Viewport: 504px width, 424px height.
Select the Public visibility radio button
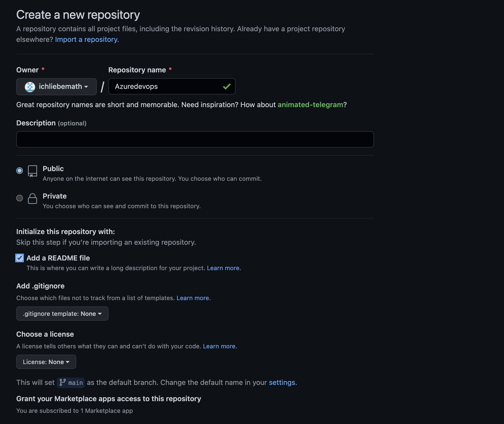pos(19,171)
